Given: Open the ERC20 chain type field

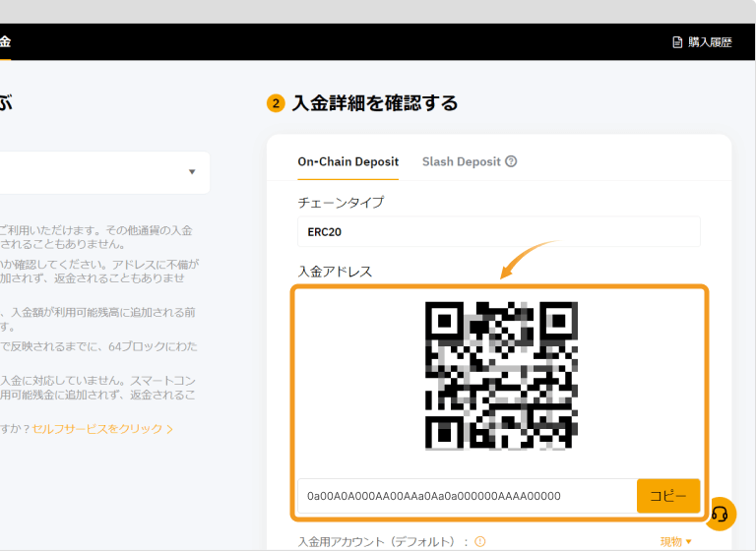Looking at the screenshot, I should [498, 232].
